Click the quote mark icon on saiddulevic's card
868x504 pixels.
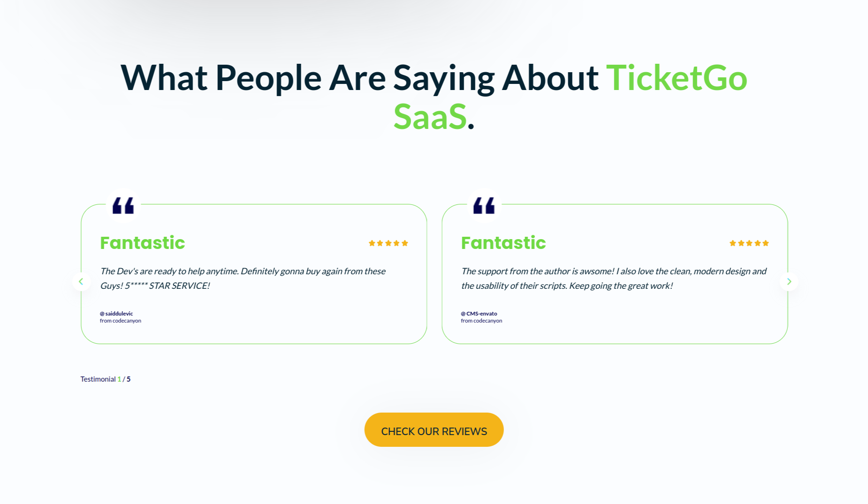[x=123, y=205]
